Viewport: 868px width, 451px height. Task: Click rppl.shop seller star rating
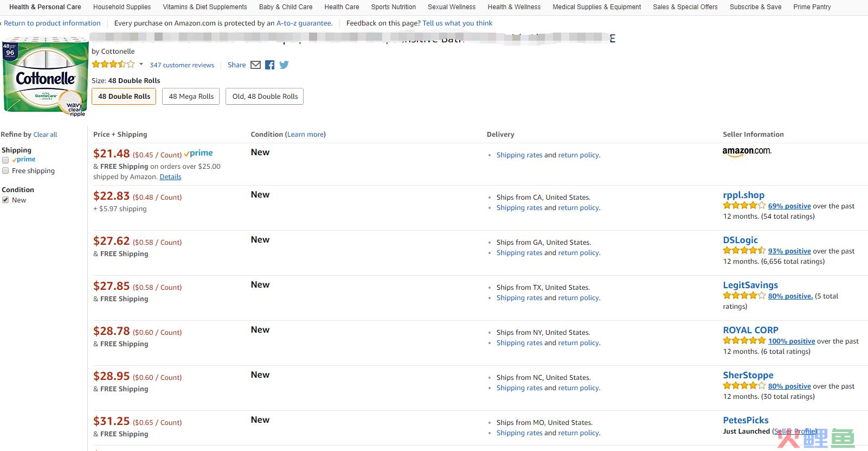tap(744, 206)
